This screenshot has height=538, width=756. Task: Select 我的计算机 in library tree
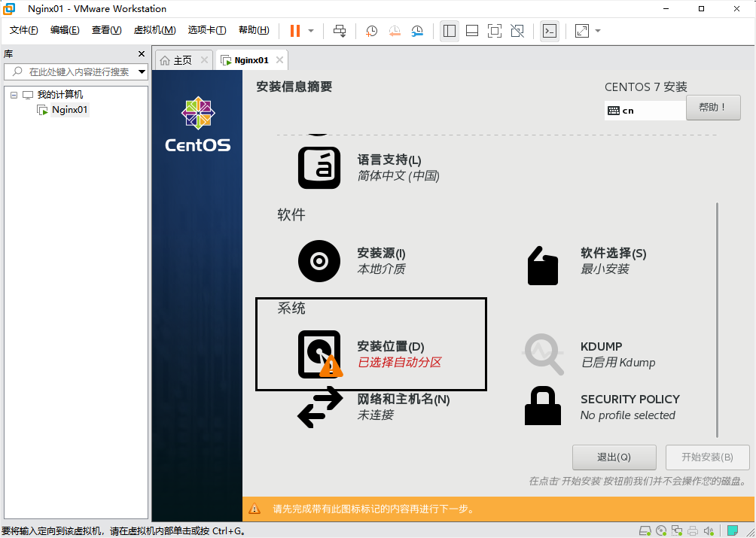pos(60,95)
